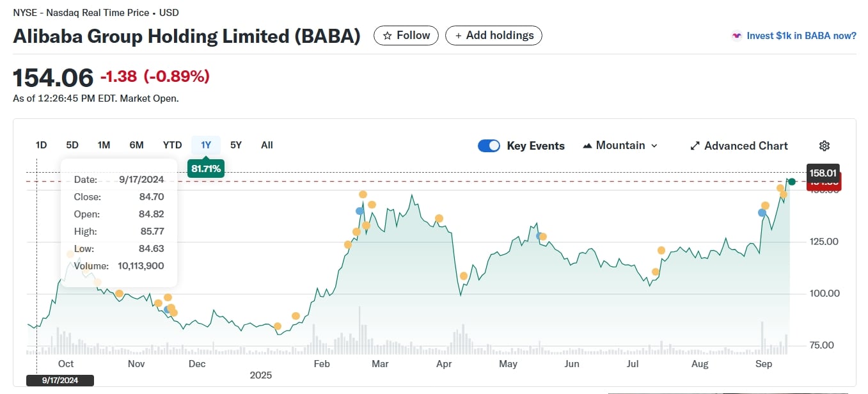Click the Mar label on the x-axis

[x=380, y=364]
